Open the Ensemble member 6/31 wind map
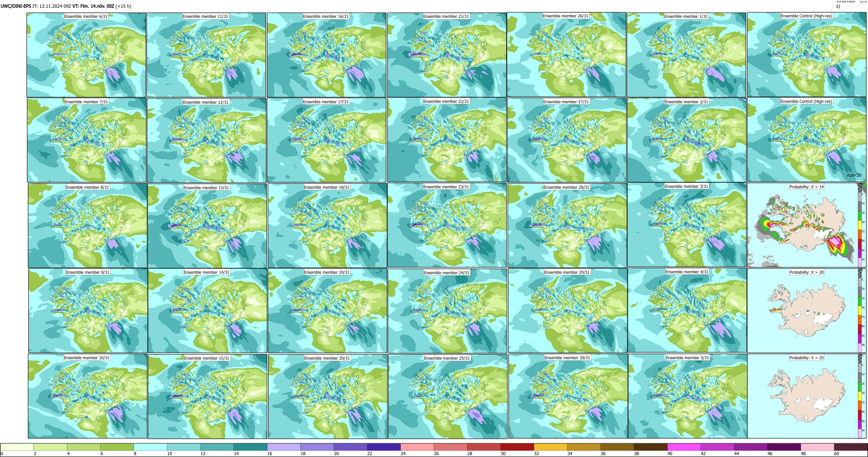 point(86,55)
